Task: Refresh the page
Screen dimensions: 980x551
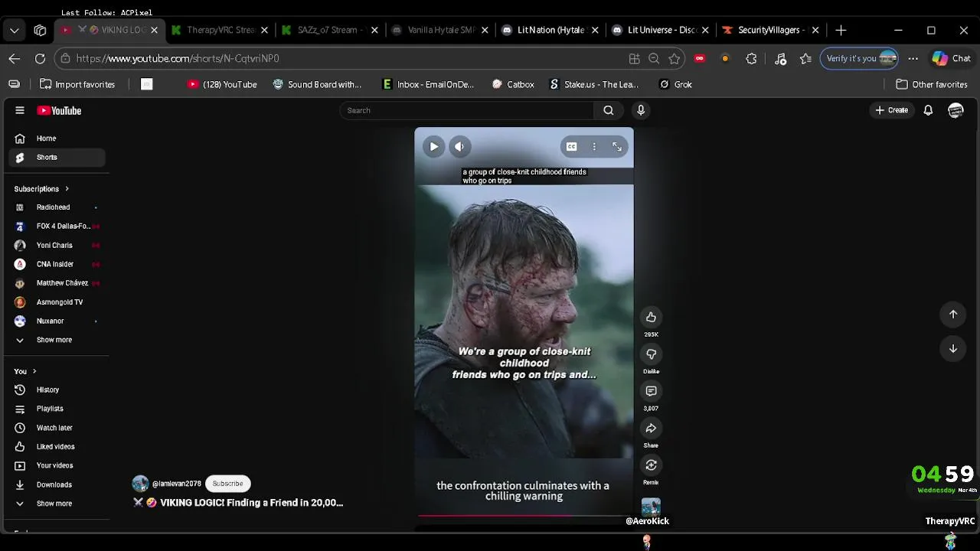Action: coord(40,58)
